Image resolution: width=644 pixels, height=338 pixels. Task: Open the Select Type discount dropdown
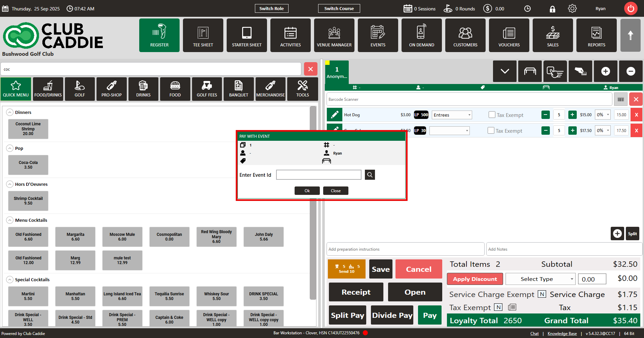coord(540,279)
